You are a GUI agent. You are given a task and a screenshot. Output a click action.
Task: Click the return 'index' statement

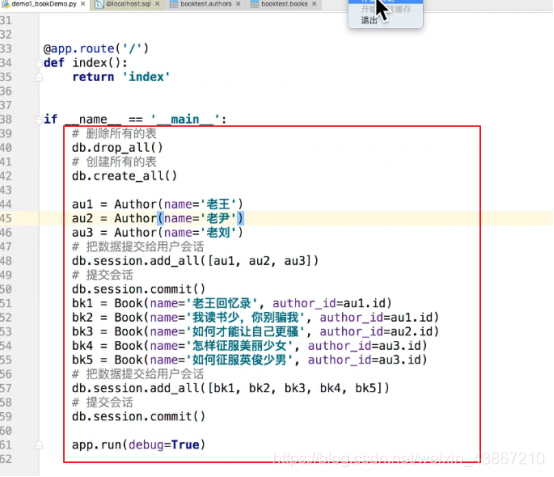(x=121, y=77)
